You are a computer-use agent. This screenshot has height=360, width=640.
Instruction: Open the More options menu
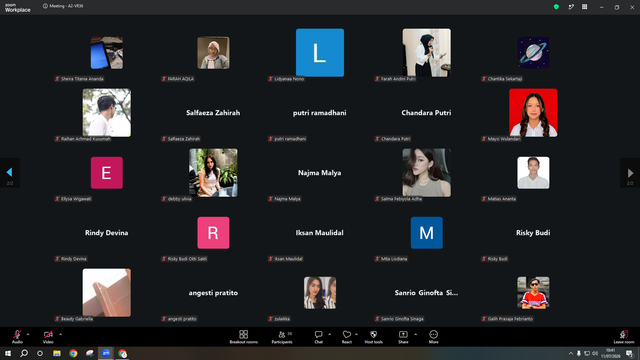coord(433,337)
